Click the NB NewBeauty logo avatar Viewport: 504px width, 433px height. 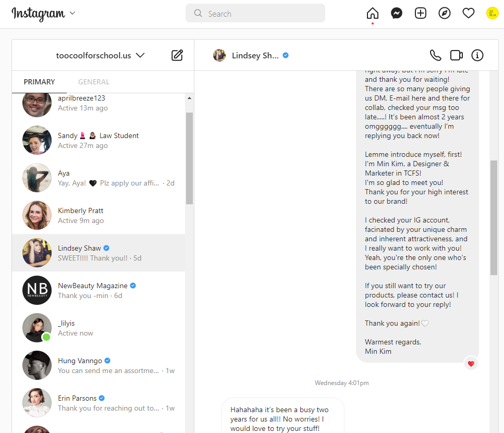37,290
